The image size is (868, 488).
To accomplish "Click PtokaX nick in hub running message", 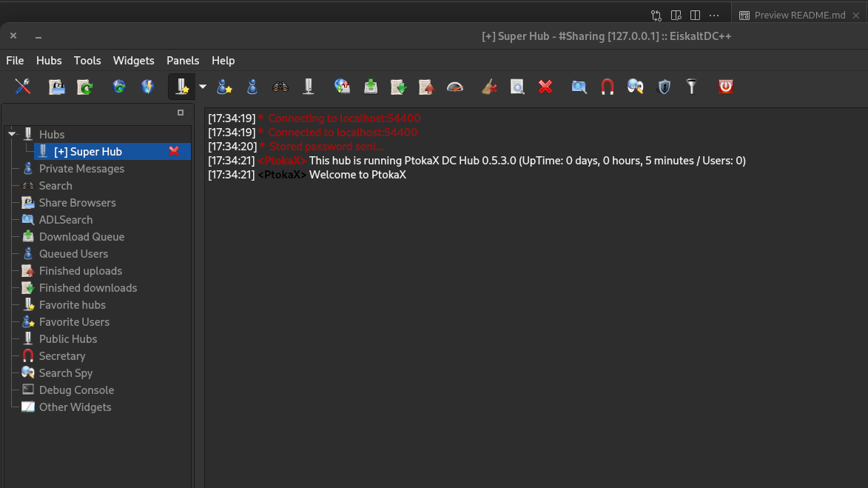I will click(282, 161).
